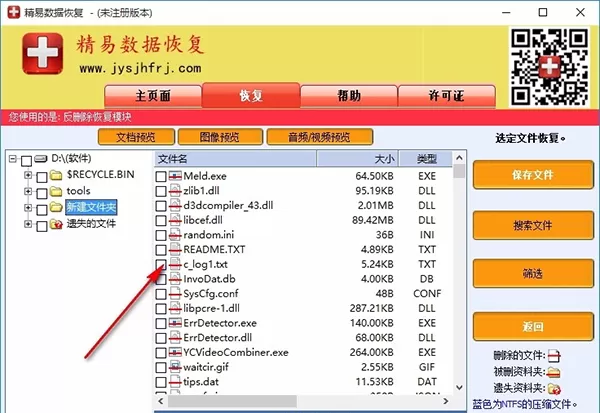
Task: Click the 保存文件 button
Action: coord(533,175)
